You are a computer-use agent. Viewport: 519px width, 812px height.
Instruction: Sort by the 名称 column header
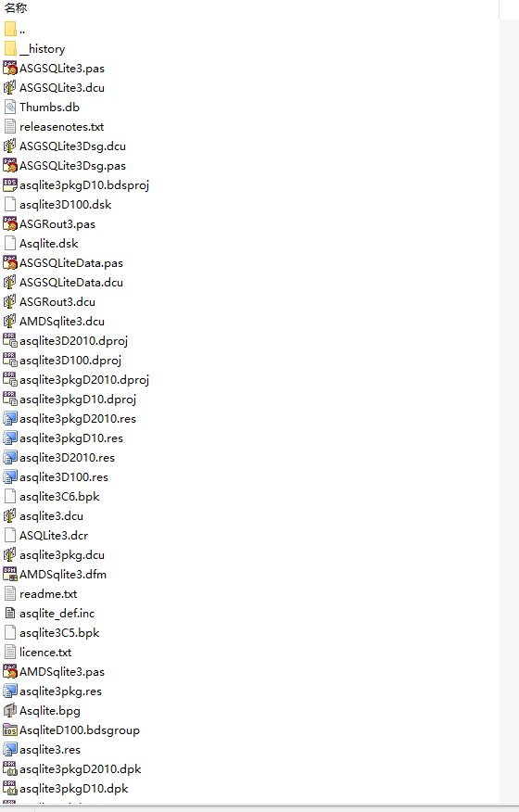click(16, 7)
